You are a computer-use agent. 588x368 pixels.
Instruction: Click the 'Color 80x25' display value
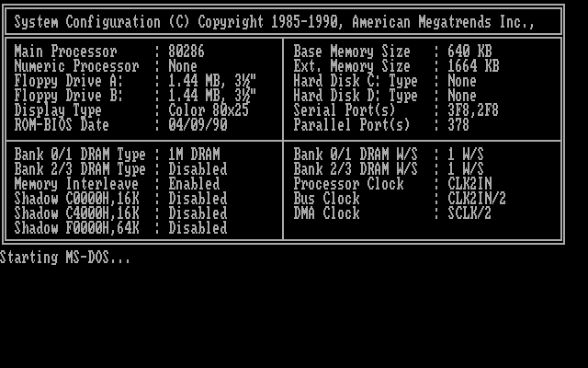tap(209, 110)
